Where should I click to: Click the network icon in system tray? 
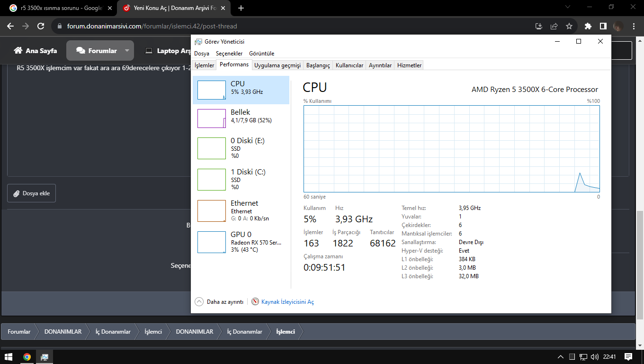tap(584, 357)
